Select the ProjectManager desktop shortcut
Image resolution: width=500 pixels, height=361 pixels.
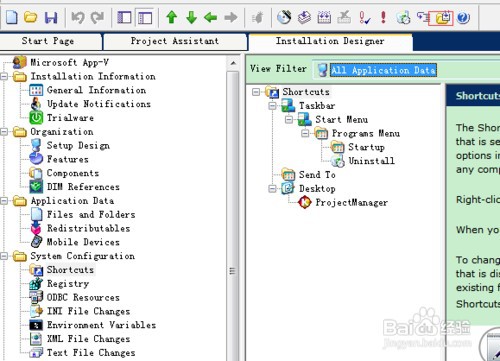(x=351, y=202)
